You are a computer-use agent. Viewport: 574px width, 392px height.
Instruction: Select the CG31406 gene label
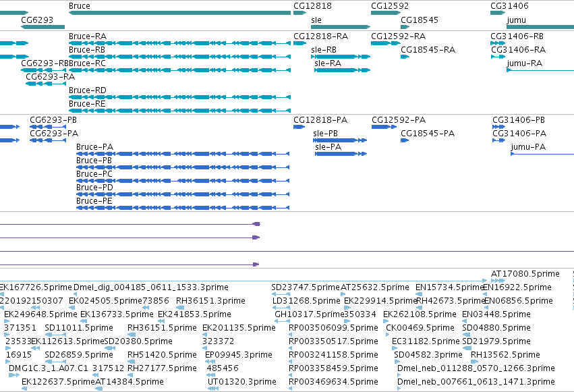pos(509,6)
